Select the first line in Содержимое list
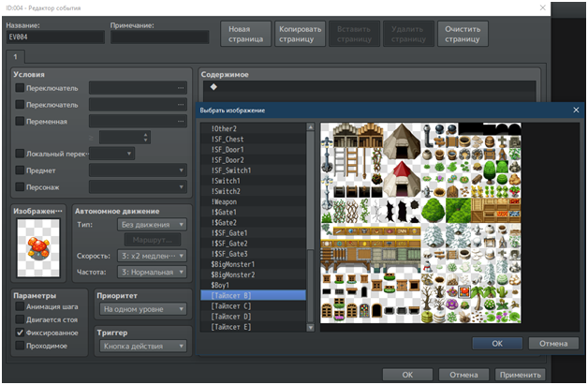The width and height of the screenshot is (588, 385). coord(370,87)
